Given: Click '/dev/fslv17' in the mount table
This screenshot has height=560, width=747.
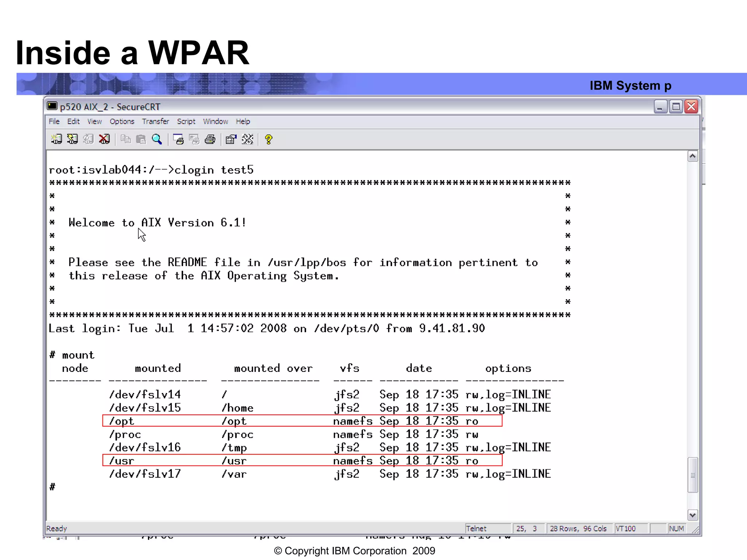Looking at the screenshot, I should click(x=145, y=474).
